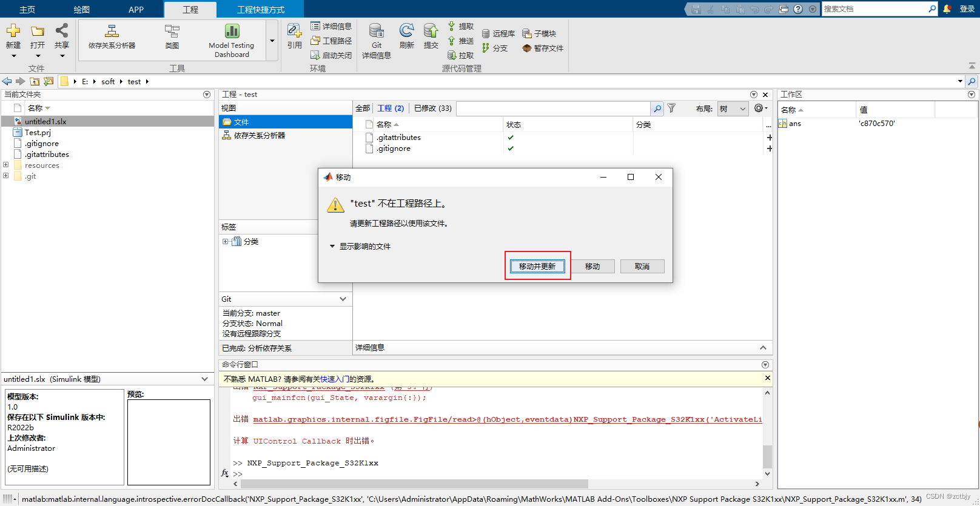Screen dimensions: 980x506
Task: Expand the resources folder node
Action: click(x=6, y=165)
